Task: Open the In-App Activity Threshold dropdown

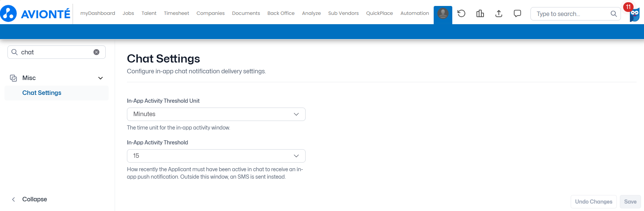Action: tap(216, 156)
